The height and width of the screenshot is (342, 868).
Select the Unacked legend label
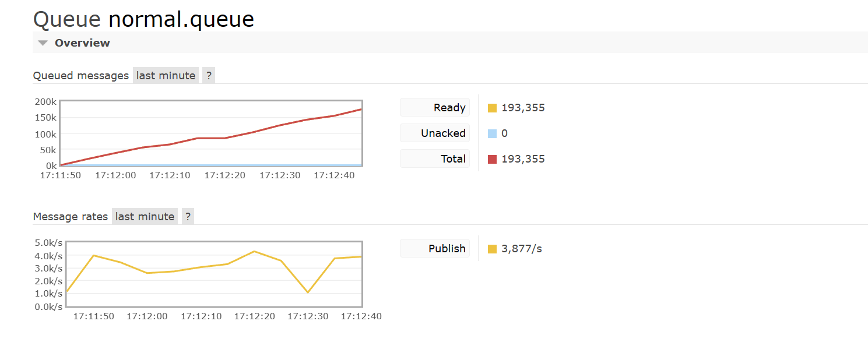pos(443,133)
